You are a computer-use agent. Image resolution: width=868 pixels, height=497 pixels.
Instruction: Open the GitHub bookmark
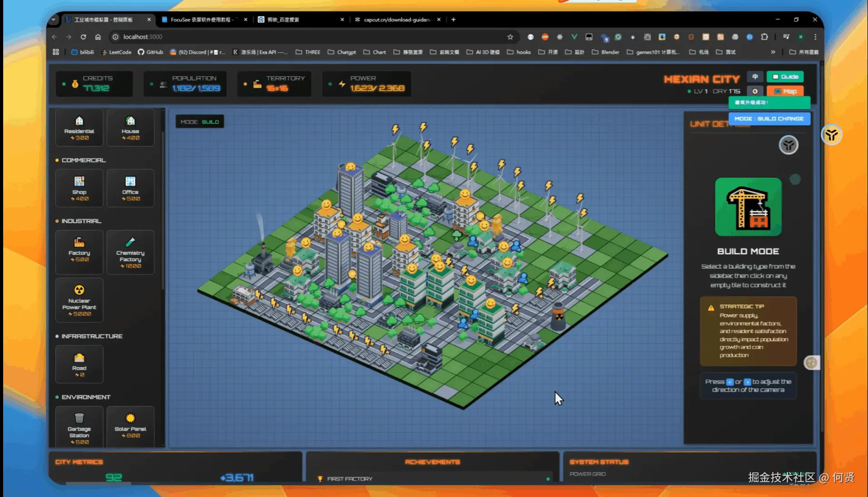pyautogui.click(x=150, y=52)
